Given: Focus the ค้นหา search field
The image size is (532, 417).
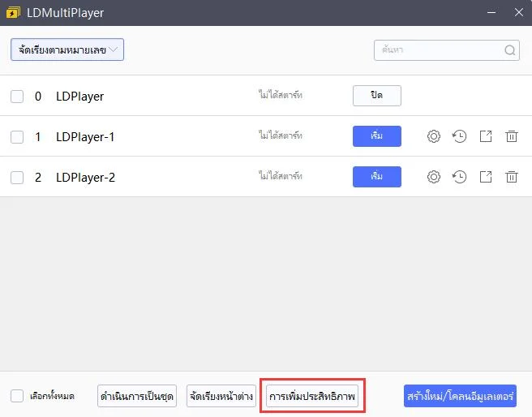Looking at the screenshot, I should click(447, 50).
